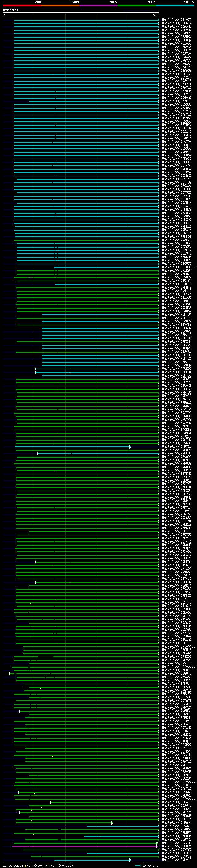The height and width of the screenshot is (868, 197).
Task: Select hit label UniRef100_Q06H34
Action: (x=177, y=711)
